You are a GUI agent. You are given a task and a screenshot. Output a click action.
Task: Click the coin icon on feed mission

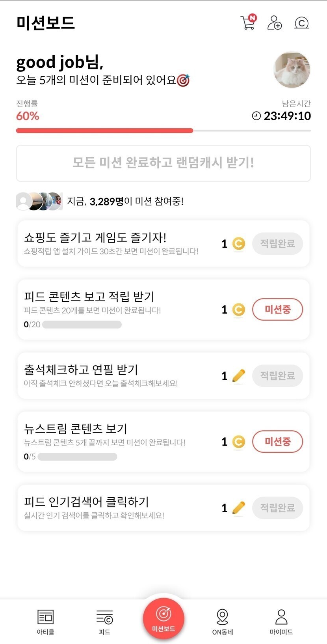[x=238, y=310]
